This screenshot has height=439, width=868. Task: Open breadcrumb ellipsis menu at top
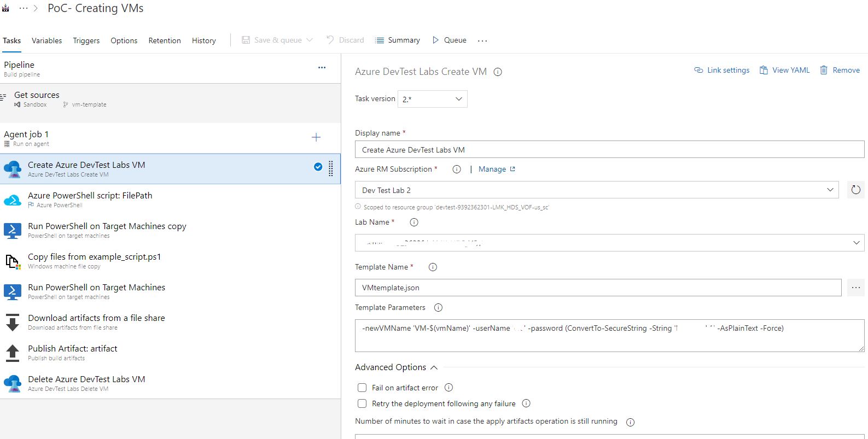(x=24, y=8)
